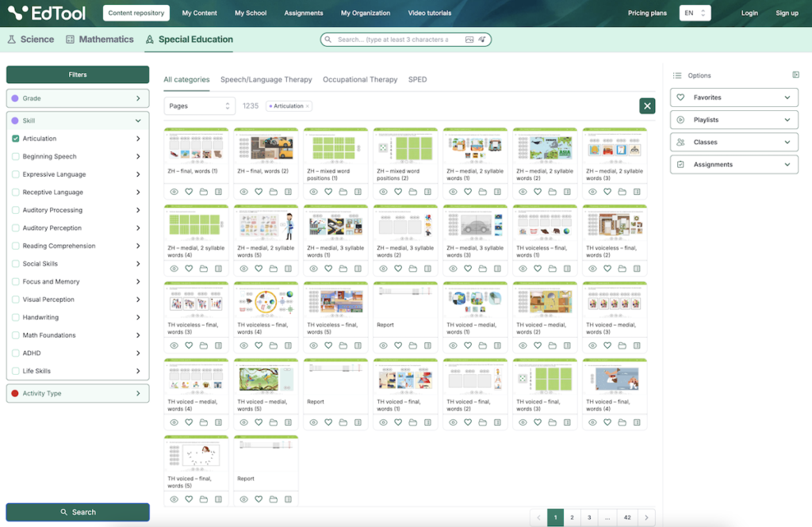Click the green Search button

(x=78, y=512)
